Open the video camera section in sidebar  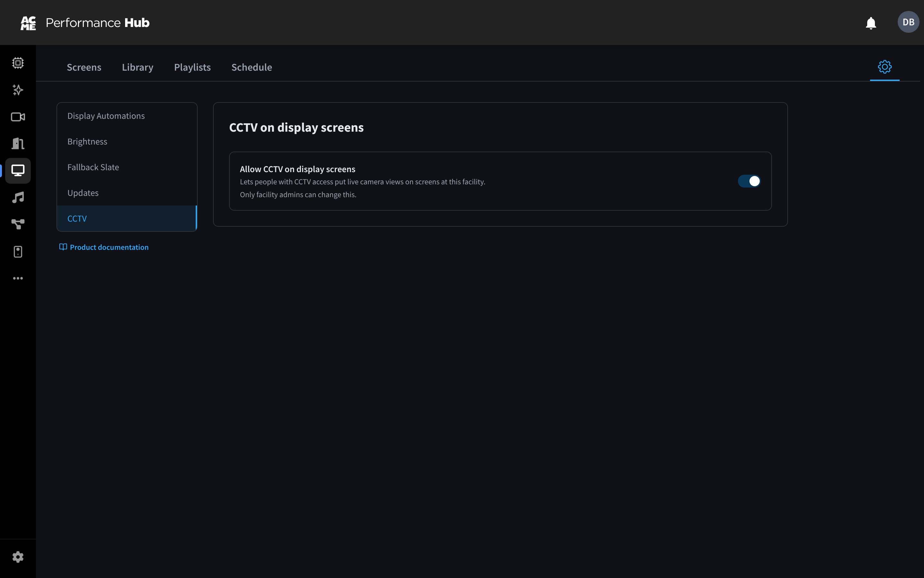18,117
